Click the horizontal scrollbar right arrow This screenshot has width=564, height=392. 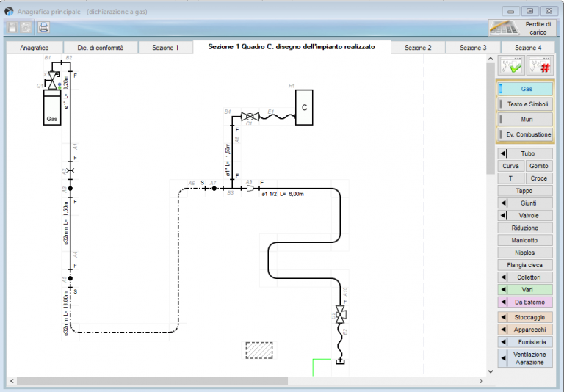tap(481, 381)
